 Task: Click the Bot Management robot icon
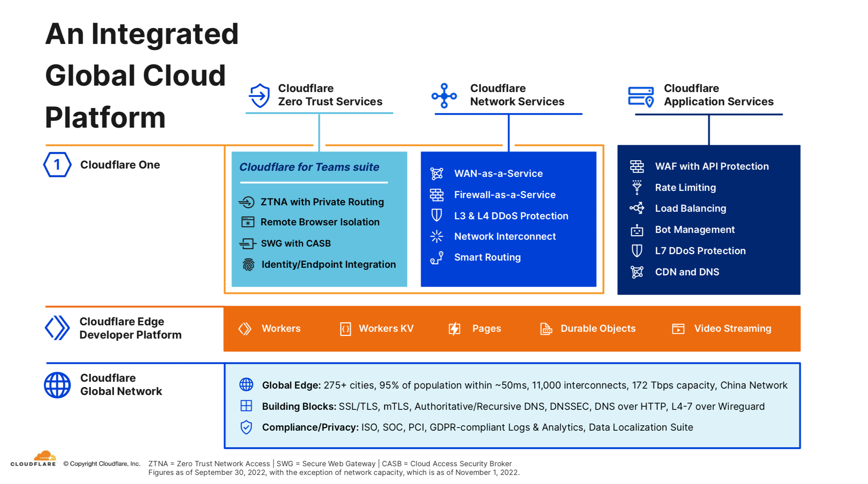637,230
